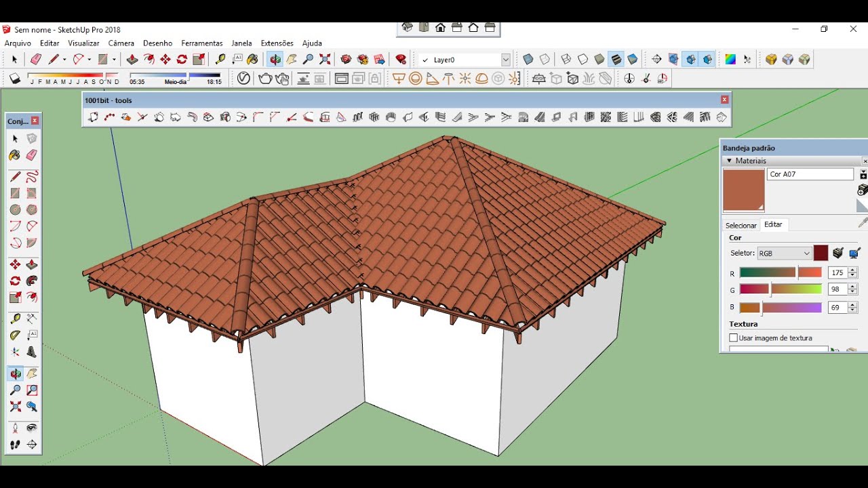
Task: Click the color gradient square toolbar icon
Action: (730, 60)
